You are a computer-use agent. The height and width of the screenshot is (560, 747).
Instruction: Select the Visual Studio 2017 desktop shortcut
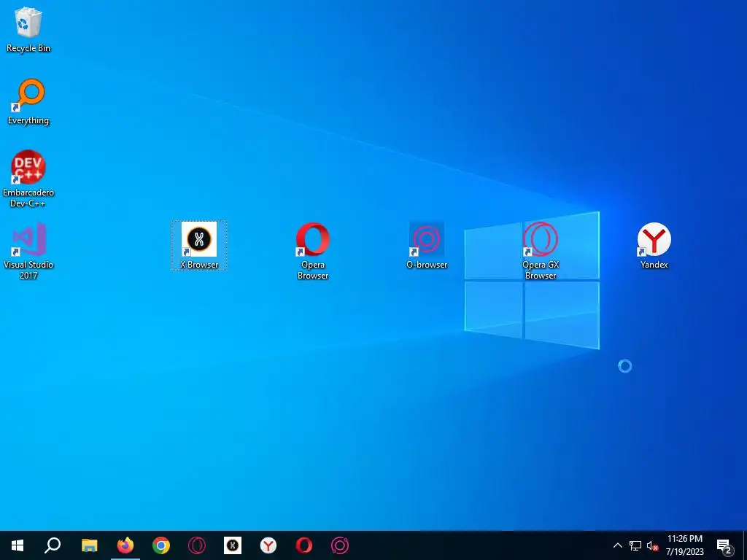(28, 251)
